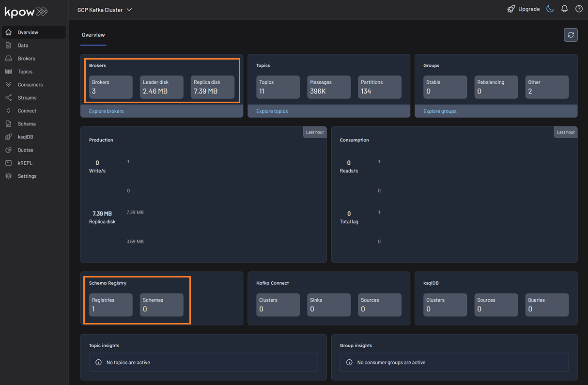The width and height of the screenshot is (588, 385).
Task: Select the Overview tab
Action: pos(93,35)
